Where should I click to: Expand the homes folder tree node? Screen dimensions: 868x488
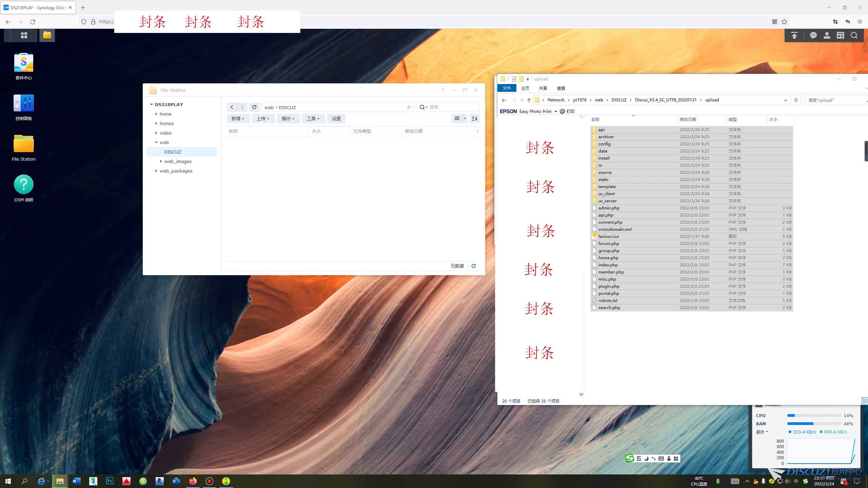pyautogui.click(x=156, y=123)
